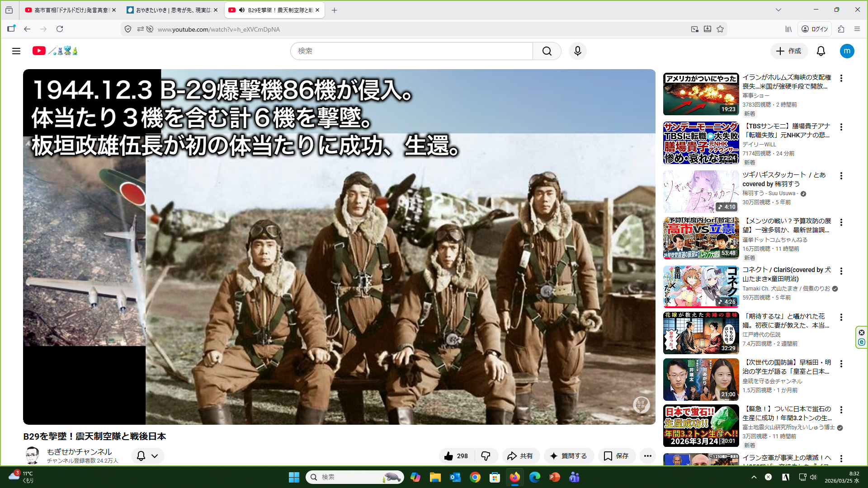
Task: Open もぎせかチャンネル channel link
Action: [79, 451]
